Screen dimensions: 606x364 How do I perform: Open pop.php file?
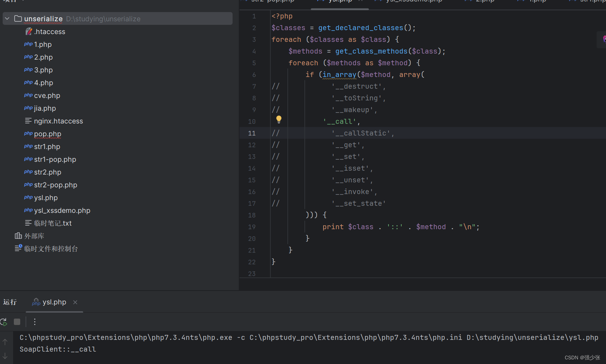(48, 134)
